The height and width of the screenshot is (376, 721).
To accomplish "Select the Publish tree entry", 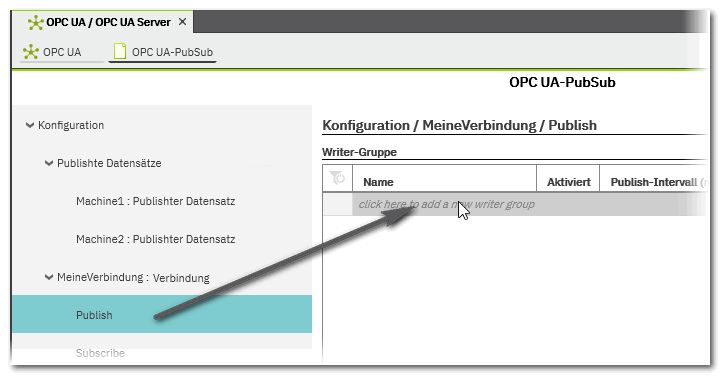I will click(x=162, y=314).
